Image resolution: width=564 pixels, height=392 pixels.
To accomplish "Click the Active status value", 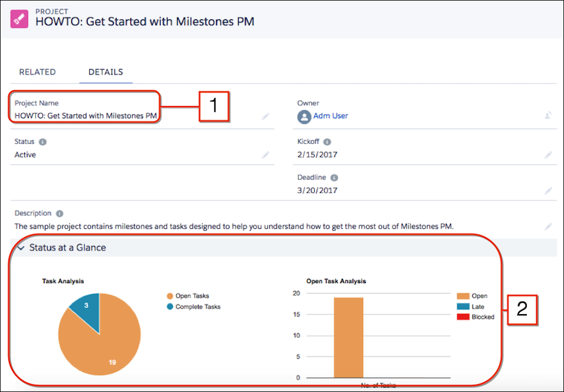I will tap(25, 155).
